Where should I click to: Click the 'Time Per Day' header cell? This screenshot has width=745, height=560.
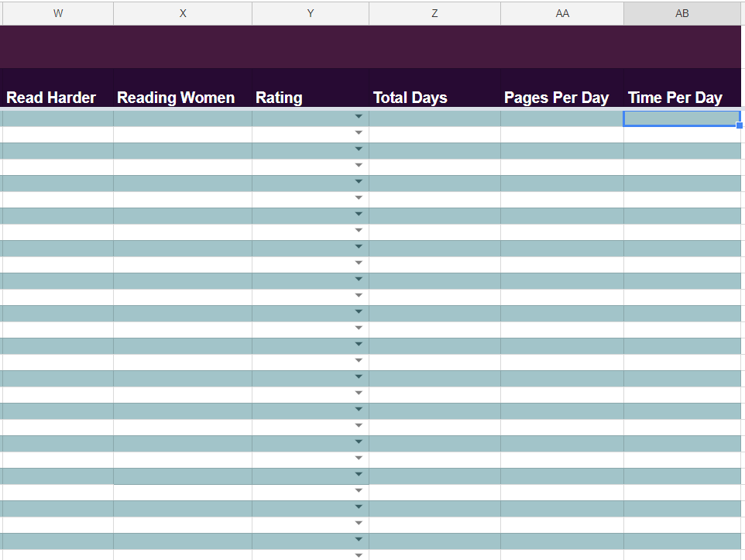(x=682, y=88)
